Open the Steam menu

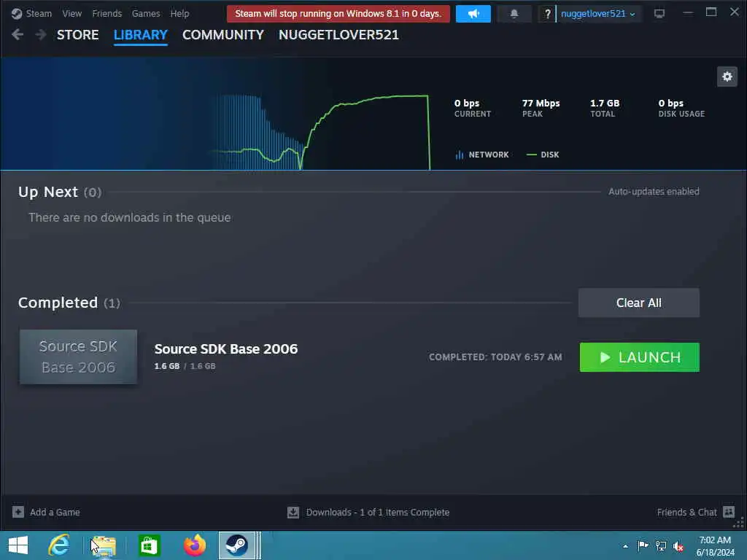tap(39, 13)
